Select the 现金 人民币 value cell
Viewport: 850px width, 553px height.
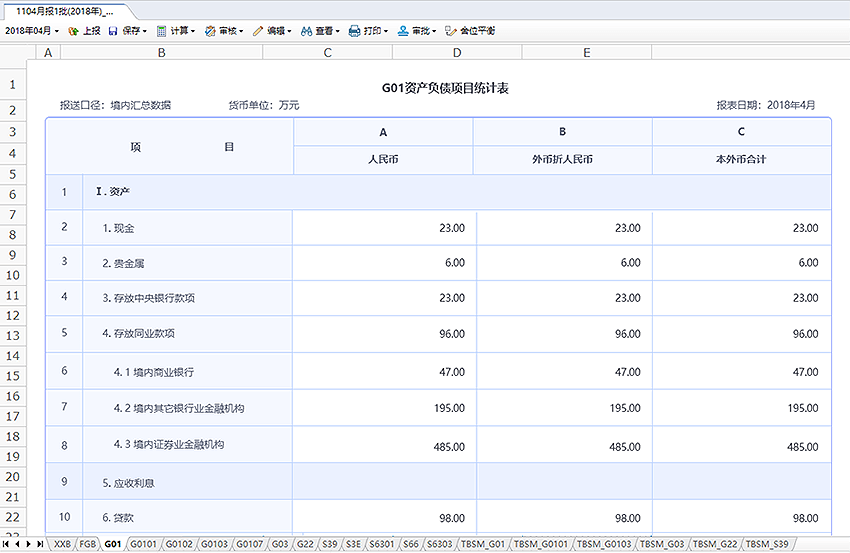(x=383, y=228)
